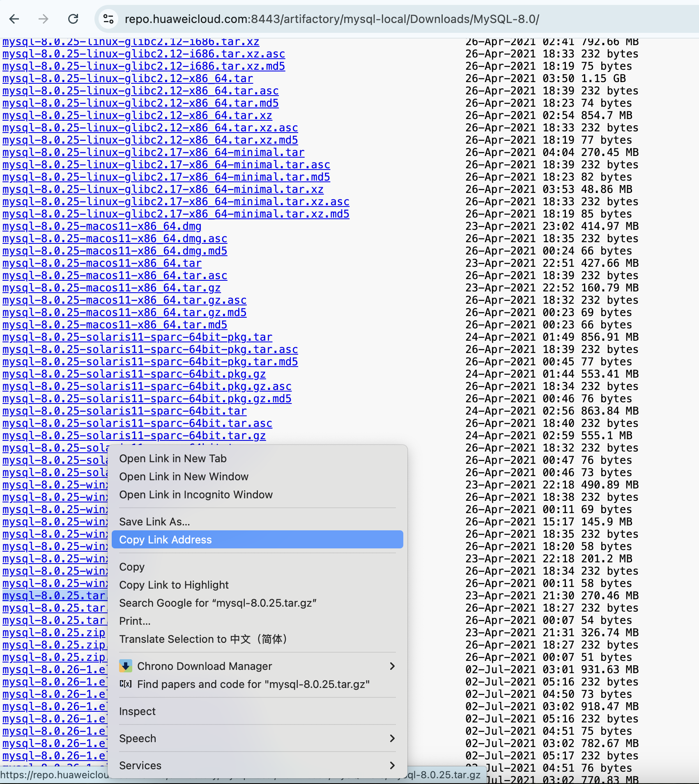This screenshot has height=784, width=699.
Task: Choose Translate Selection to 中文
Action: tap(203, 639)
